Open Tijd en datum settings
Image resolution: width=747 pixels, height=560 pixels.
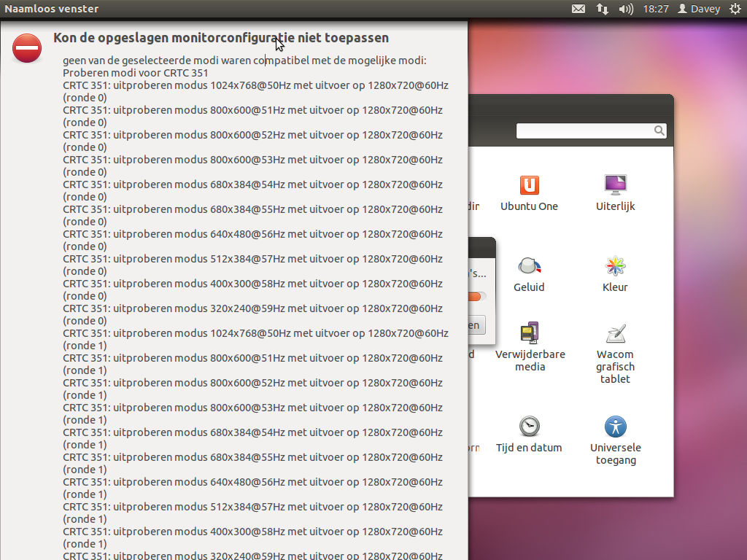[x=529, y=434]
